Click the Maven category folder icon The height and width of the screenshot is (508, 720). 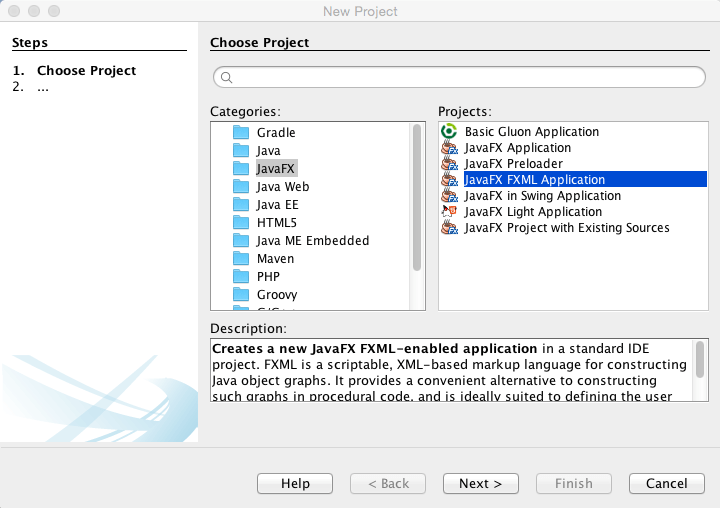[x=240, y=259]
